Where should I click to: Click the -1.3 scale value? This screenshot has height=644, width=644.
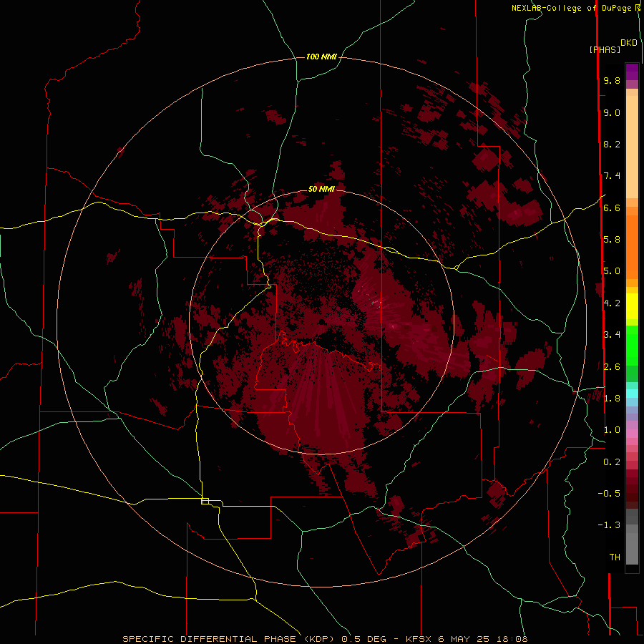click(x=609, y=525)
